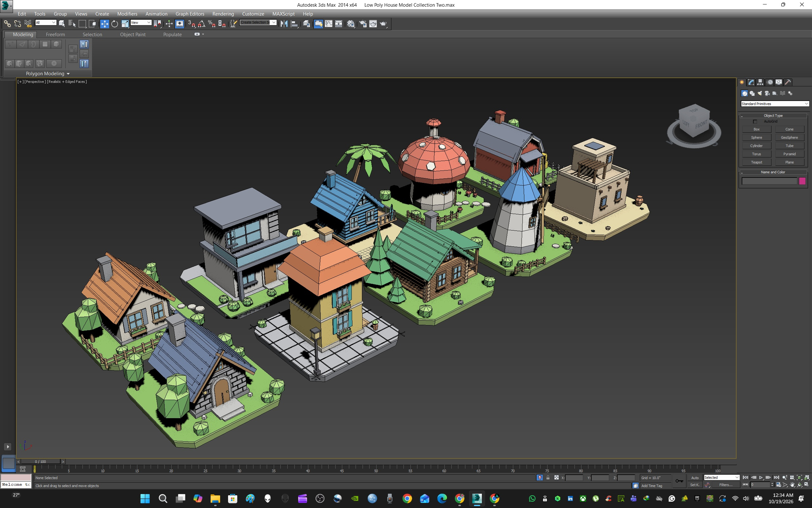Toggle Window/Crossing selection mode

click(x=92, y=23)
